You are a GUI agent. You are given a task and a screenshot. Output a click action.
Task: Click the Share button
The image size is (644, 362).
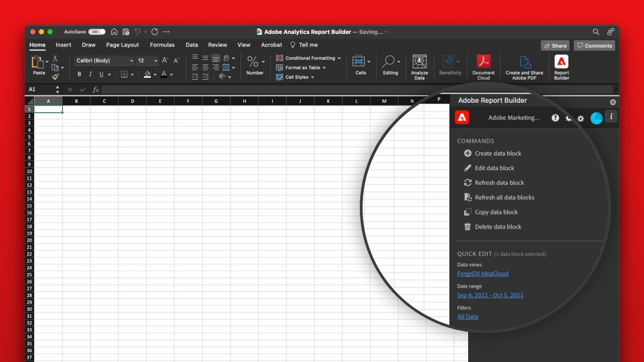(555, 46)
